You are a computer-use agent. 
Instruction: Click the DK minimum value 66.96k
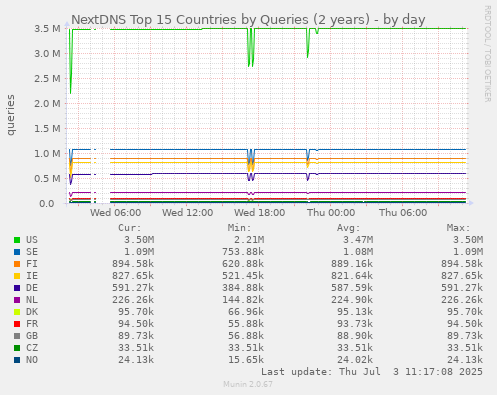point(246,312)
